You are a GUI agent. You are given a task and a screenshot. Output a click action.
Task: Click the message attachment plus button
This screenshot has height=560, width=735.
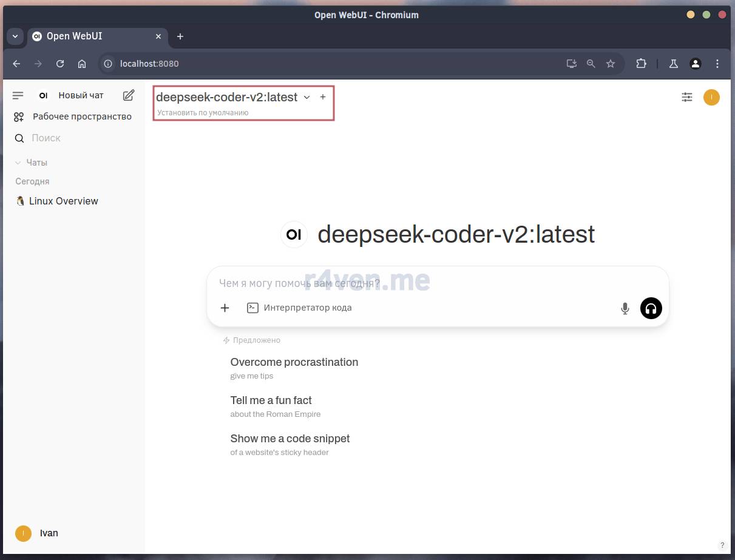pos(225,308)
